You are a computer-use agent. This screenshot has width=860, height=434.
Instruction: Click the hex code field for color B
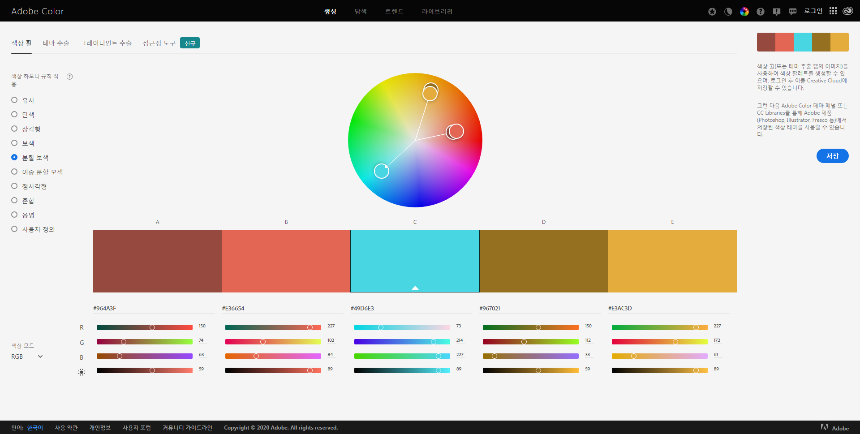283,308
